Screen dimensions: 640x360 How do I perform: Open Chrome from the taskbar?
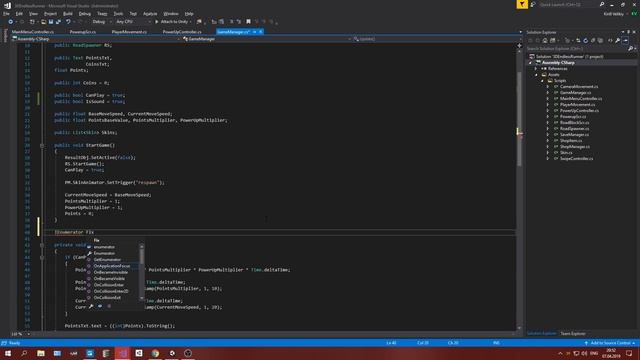pos(155,353)
